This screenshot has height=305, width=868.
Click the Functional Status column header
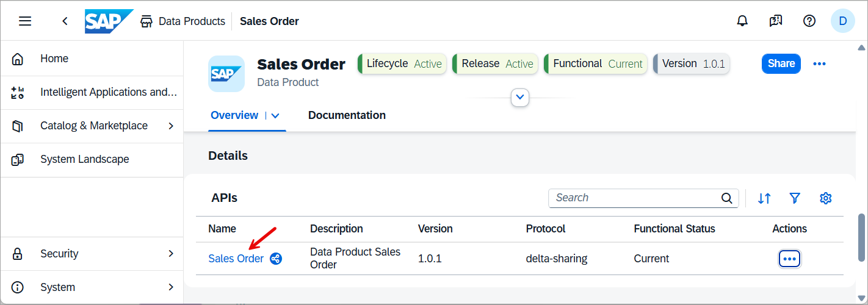tap(675, 229)
